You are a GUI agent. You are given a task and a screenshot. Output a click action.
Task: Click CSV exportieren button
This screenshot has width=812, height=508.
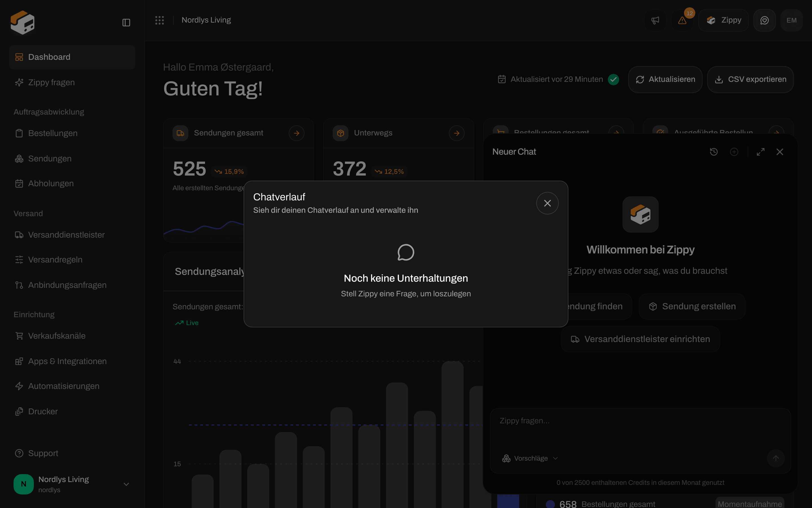(x=750, y=79)
